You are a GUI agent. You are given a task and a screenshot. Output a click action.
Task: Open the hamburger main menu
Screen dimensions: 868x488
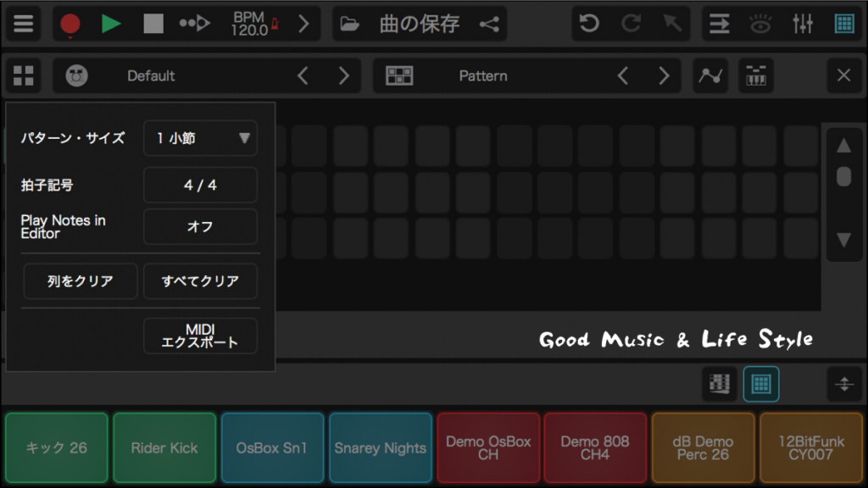coord(23,24)
